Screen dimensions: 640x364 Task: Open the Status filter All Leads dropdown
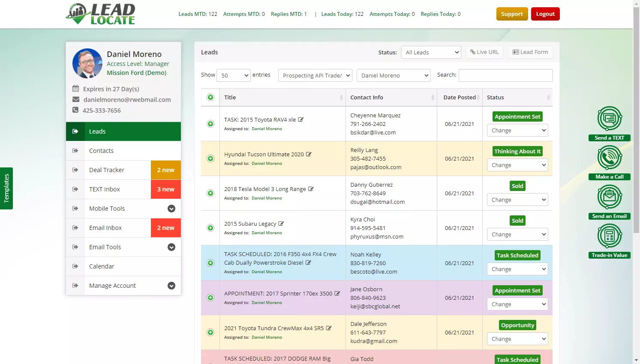tap(431, 52)
